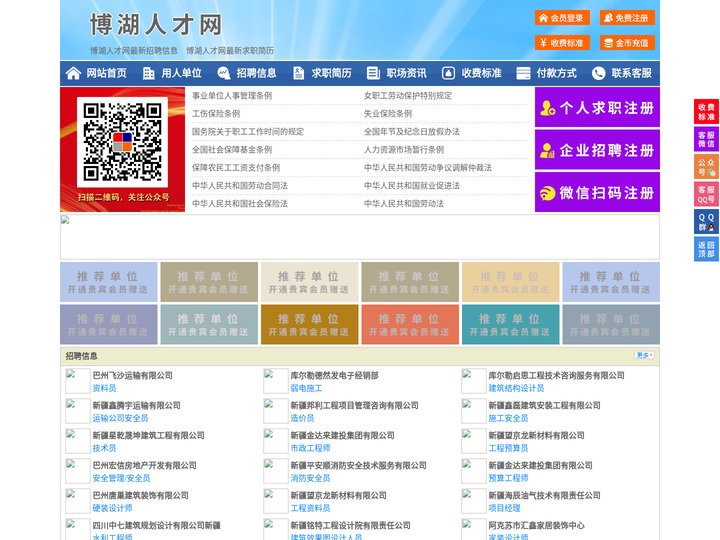720x540 pixels.
Task: Open the 消防安全员 job link
Action: coord(310,478)
